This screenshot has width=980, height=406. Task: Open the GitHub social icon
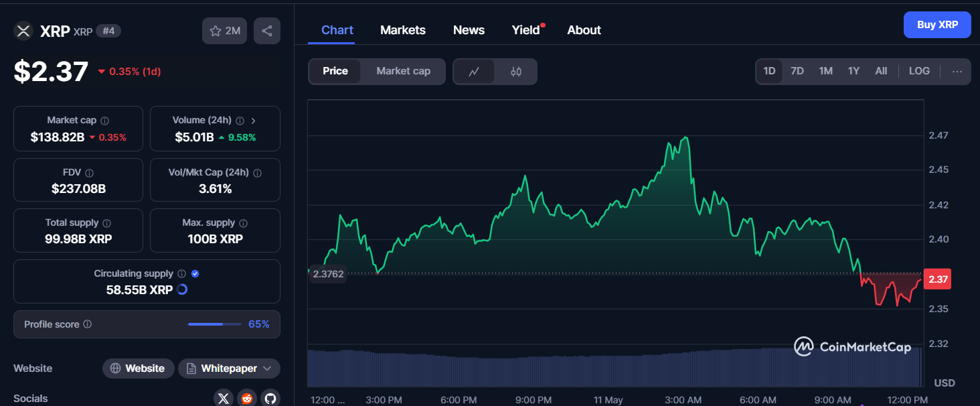270,399
